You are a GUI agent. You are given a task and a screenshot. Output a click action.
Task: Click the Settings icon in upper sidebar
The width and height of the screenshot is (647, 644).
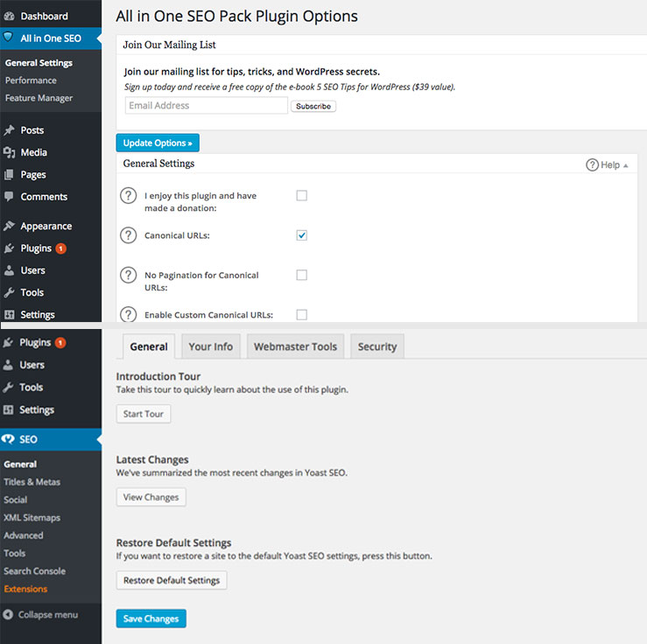(x=9, y=315)
